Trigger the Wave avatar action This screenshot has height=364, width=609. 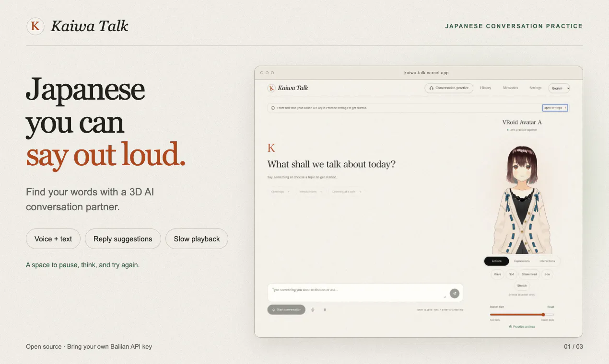(497, 274)
